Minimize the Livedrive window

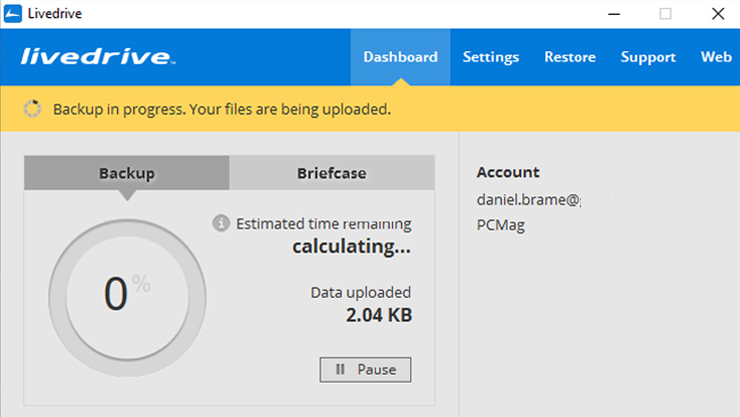point(614,14)
